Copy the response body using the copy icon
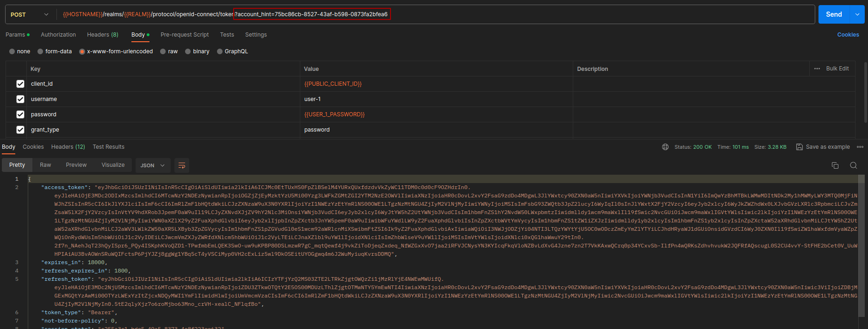 coord(835,165)
